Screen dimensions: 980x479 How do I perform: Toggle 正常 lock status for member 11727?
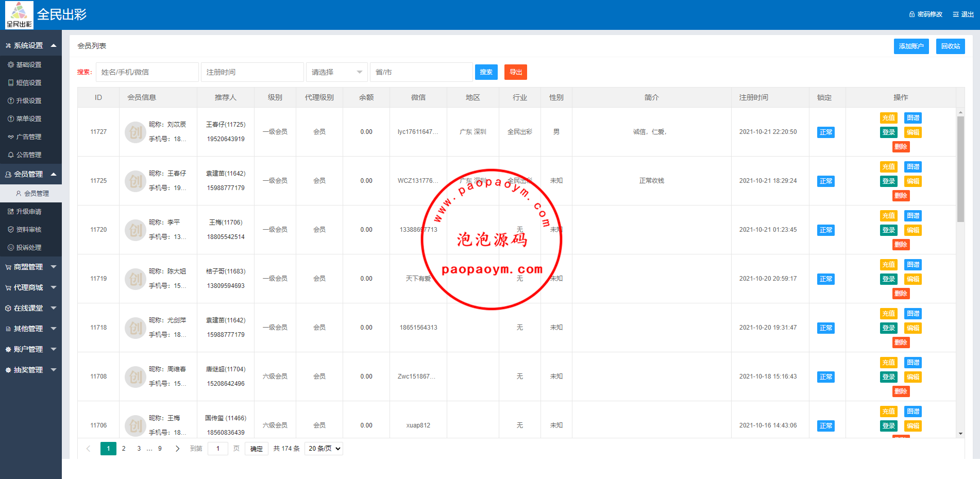(x=825, y=132)
